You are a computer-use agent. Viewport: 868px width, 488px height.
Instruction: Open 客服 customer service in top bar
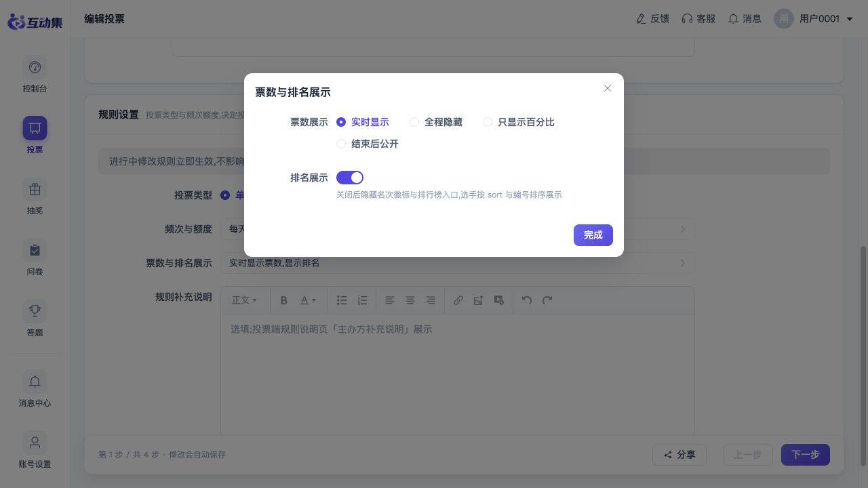click(698, 19)
